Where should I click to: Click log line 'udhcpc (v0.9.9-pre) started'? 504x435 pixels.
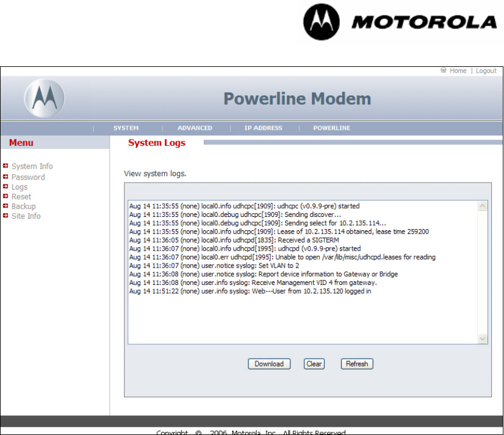tap(244, 206)
